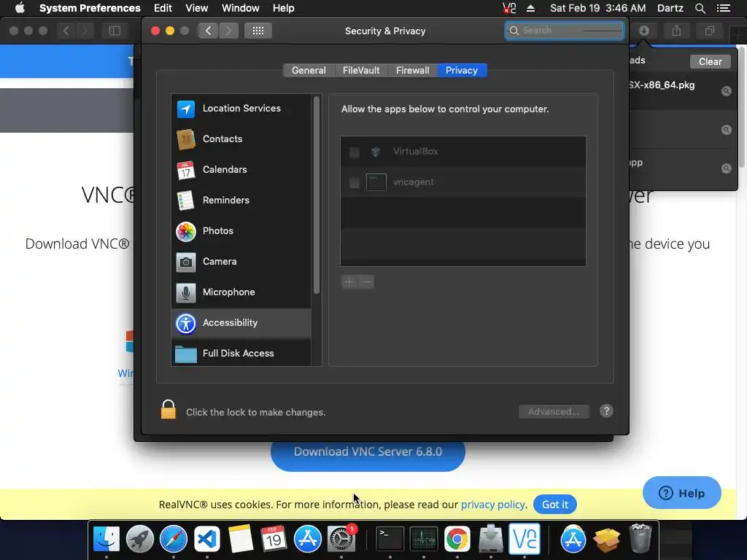Click the Advanced… button

[x=554, y=411]
